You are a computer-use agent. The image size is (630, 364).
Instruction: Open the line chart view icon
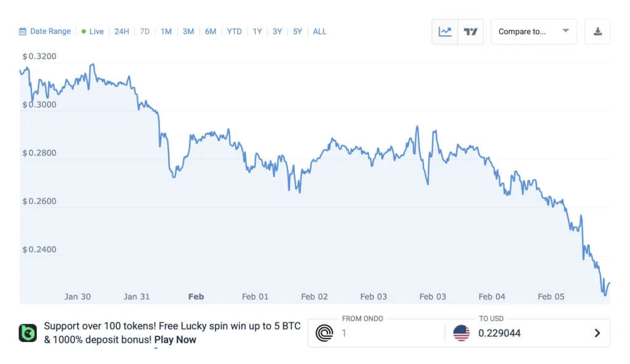[445, 31]
